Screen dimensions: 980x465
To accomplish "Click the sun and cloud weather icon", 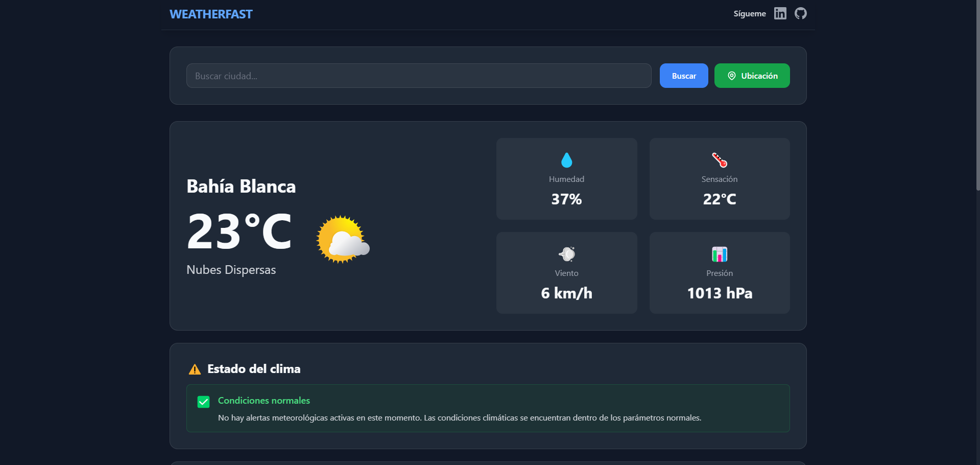I will 343,239.
